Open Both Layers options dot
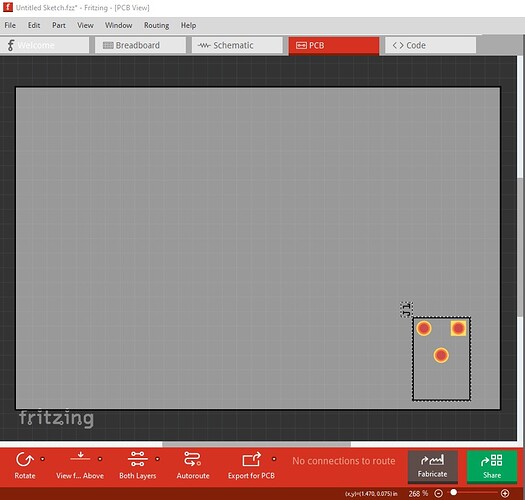Image resolution: width=525 pixels, height=500 pixels. (x=157, y=459)
